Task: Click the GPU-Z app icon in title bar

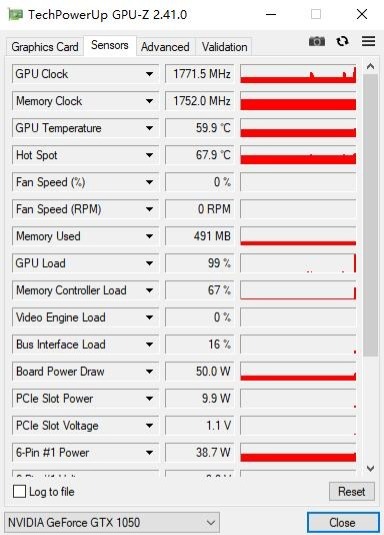Action: [x=15, y=15]
